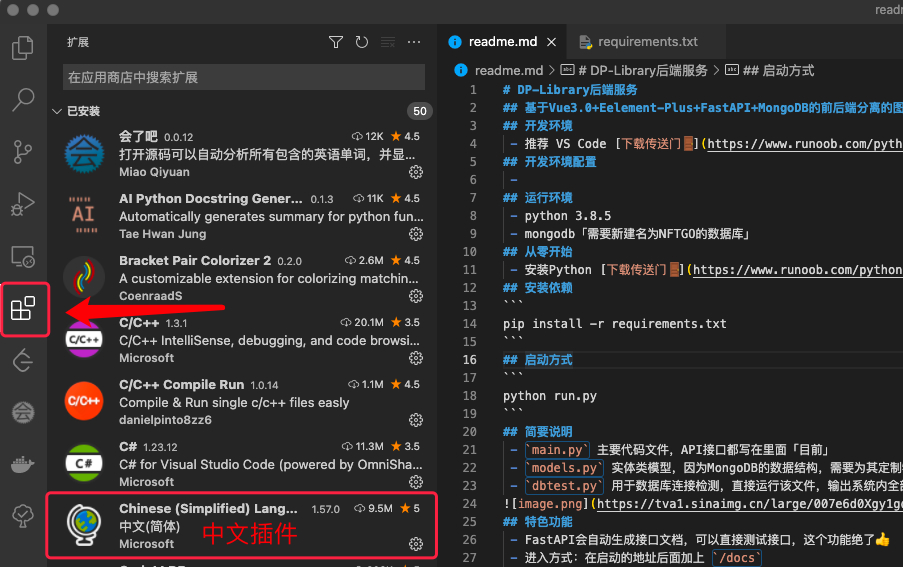Open manage gear for 会了吧 extension

coord(416,172)
